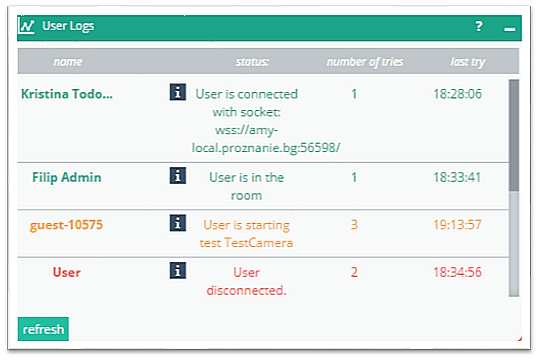Open info icon for Filip Admin

(178, 175)
